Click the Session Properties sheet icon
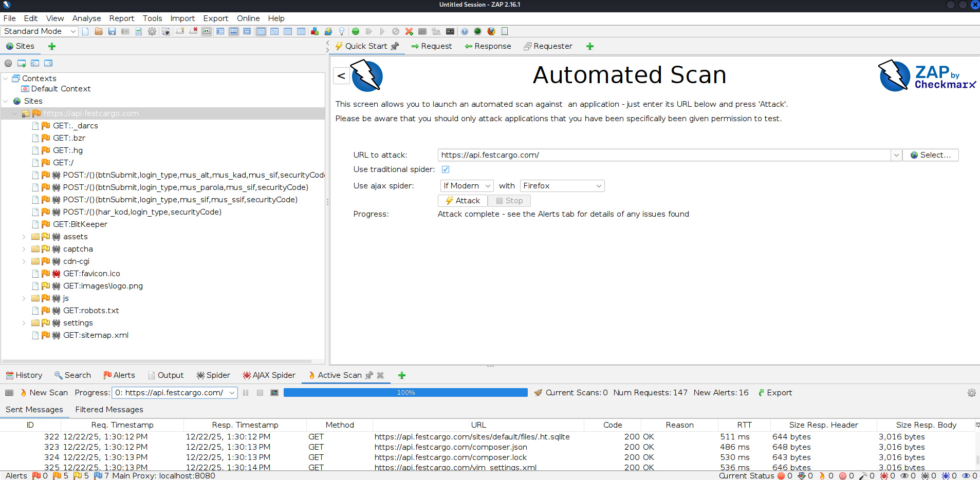This screenshot has width=980, height=480. pos(139,31)
